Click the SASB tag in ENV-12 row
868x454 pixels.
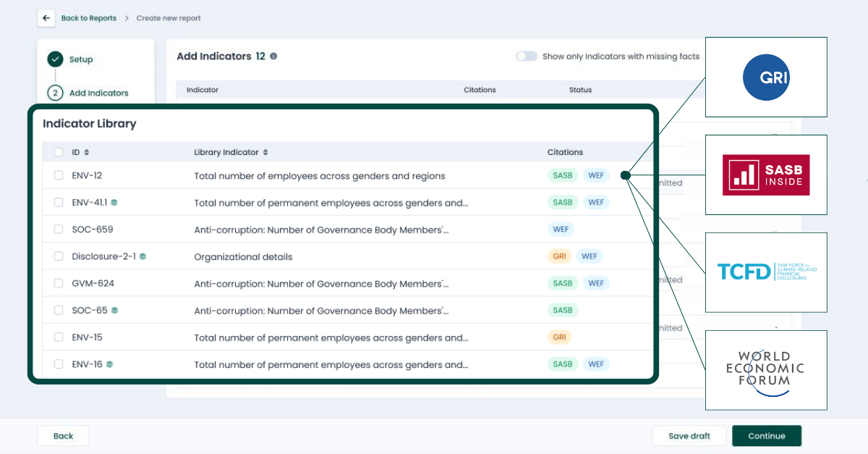[x=563, y=175]
